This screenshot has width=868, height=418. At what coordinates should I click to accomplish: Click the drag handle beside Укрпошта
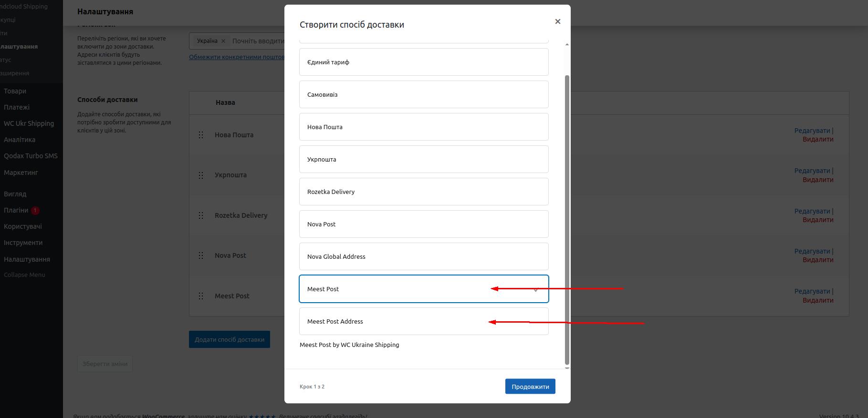(201, 175)
